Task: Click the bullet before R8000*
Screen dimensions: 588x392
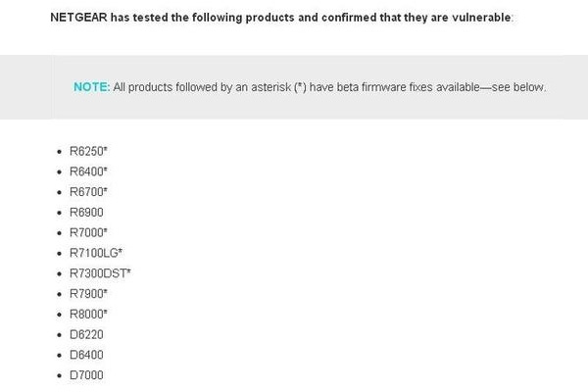Action: [x=59, y=315]
